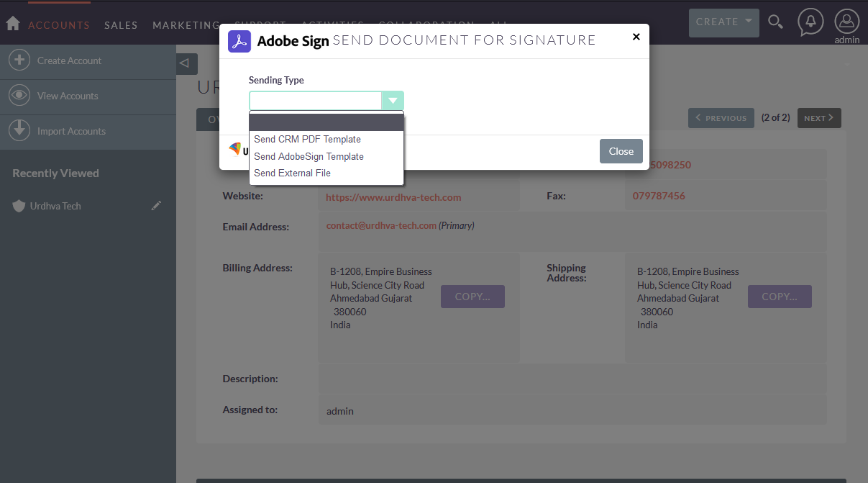Go to the home icon
The width and height of the screenshot is (868, 483).
[12, 23]
